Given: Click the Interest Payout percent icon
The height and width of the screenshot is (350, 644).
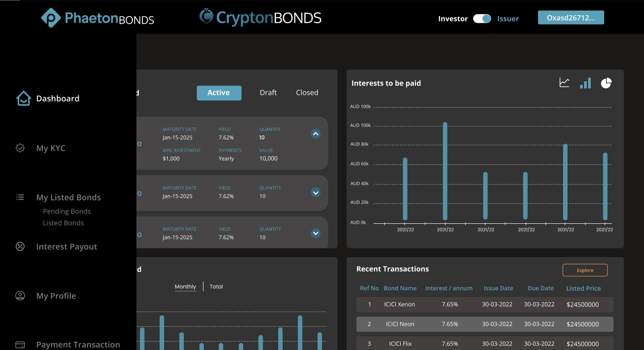Looking at the screenshot, I should click(x=20, y=247).
